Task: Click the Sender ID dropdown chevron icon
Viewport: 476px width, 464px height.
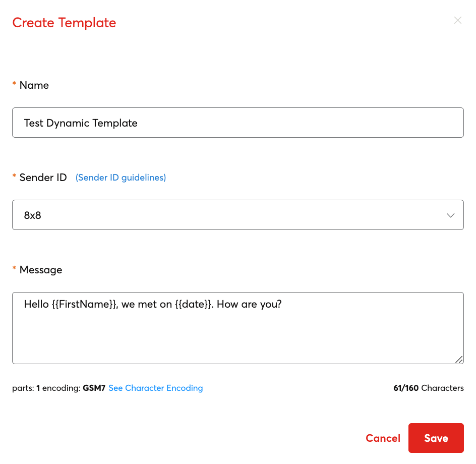Action: tap(450, 215)
